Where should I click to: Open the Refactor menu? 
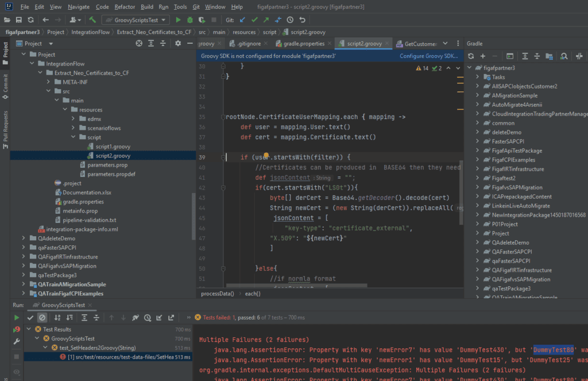[x=125, y=7]
